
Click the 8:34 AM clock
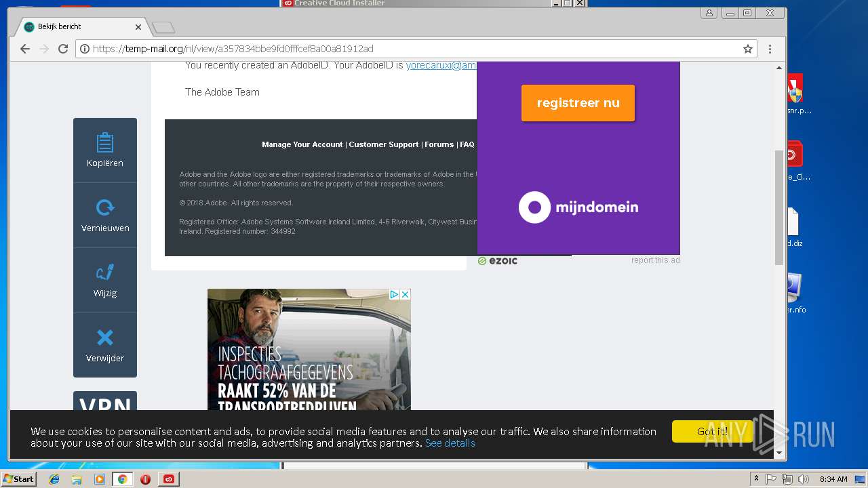(x=833, y=479)
